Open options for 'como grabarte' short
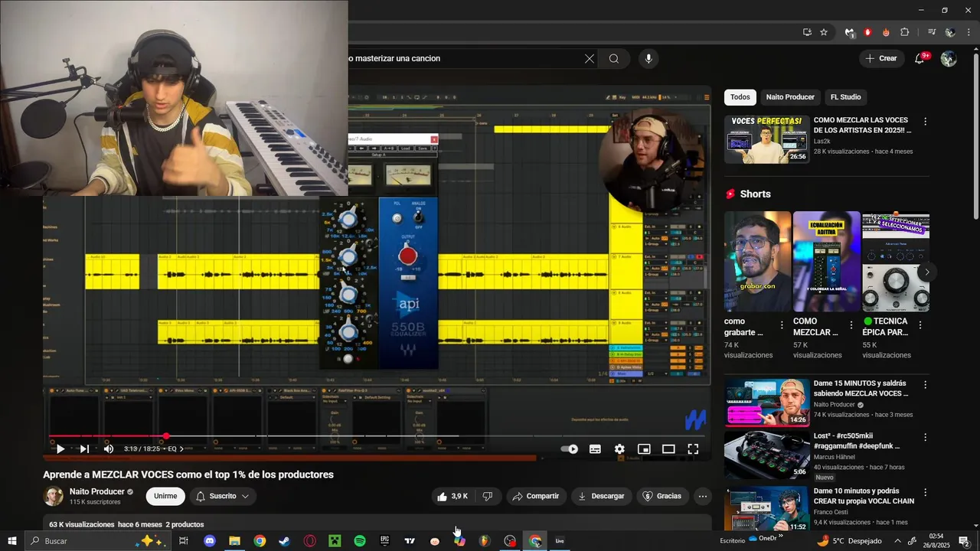This screenshot has width=980, height=551. (x=782, y=325)
